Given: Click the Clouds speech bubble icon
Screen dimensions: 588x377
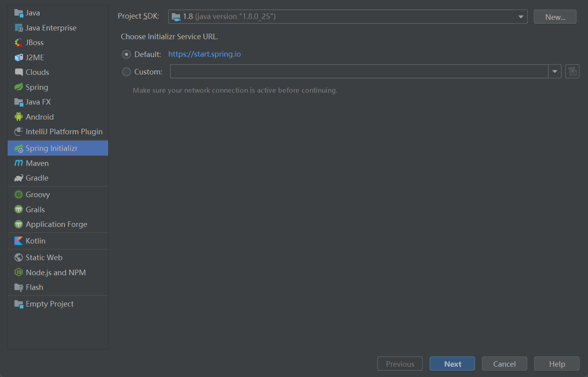Looking at the screenshot, I should coord(19,72).
